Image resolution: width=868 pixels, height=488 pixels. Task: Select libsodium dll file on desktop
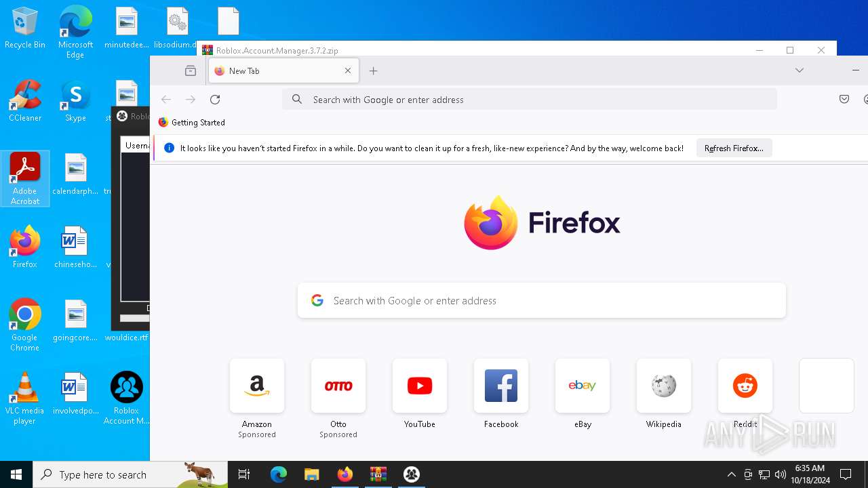(x=176, y=28)
